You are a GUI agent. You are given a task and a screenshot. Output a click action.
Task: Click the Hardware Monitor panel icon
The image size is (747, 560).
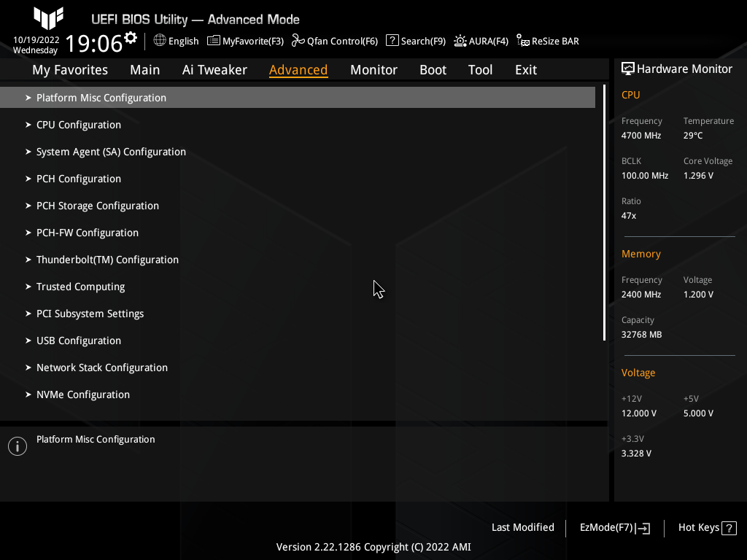(629, 69)
